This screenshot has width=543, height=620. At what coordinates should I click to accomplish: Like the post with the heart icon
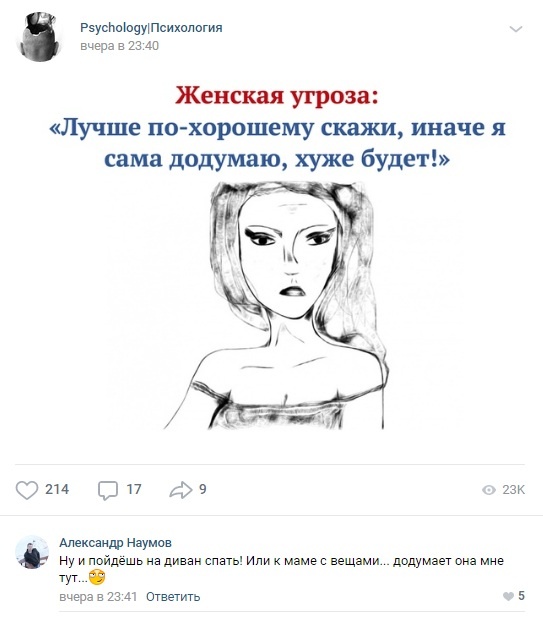[27, 490]
